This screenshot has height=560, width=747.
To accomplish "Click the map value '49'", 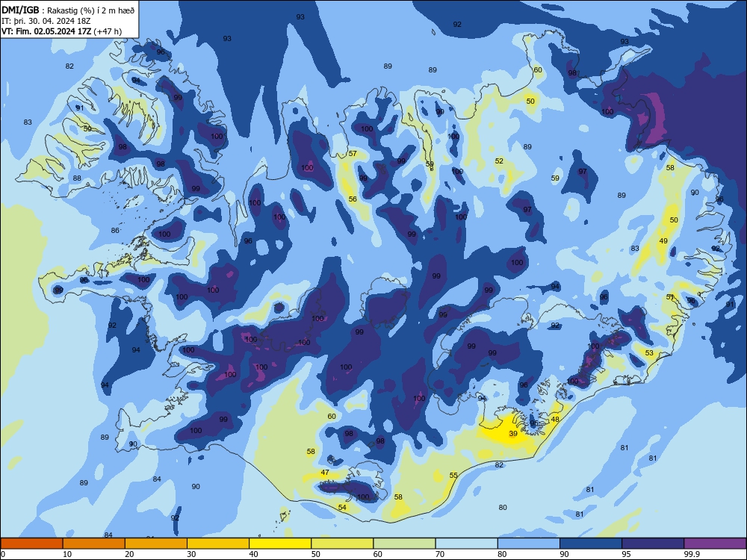I will click(663, 241).
